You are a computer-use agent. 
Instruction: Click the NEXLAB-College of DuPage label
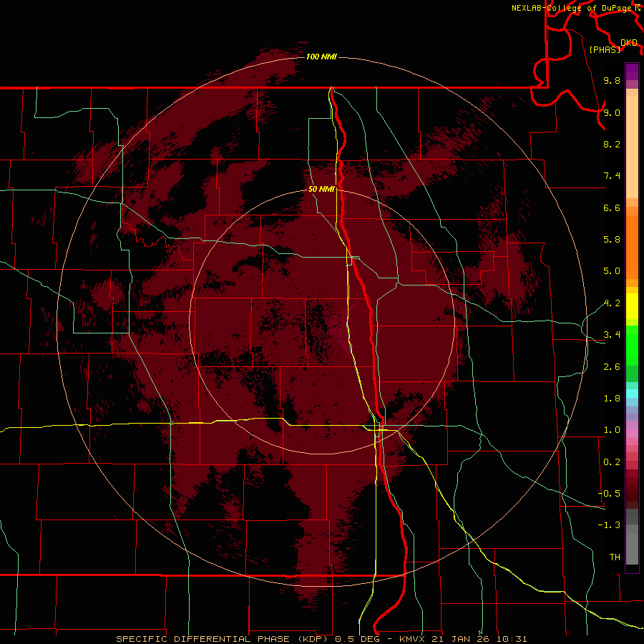pos(573,8)
